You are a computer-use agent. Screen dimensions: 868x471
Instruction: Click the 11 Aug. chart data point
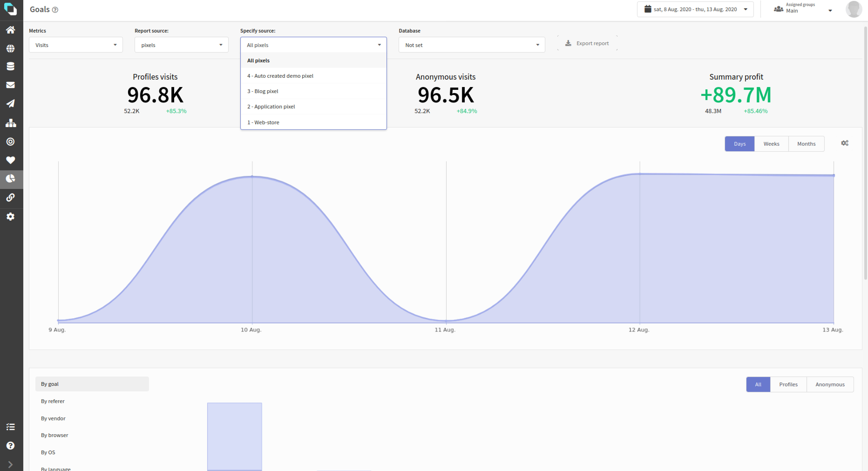point(446,321)
